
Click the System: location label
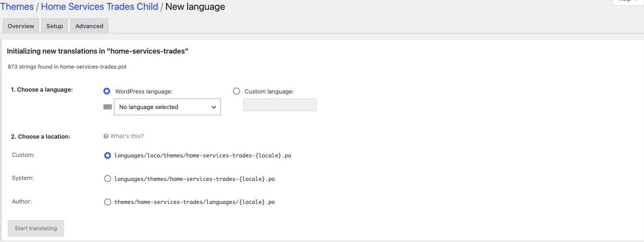point(23,178)
